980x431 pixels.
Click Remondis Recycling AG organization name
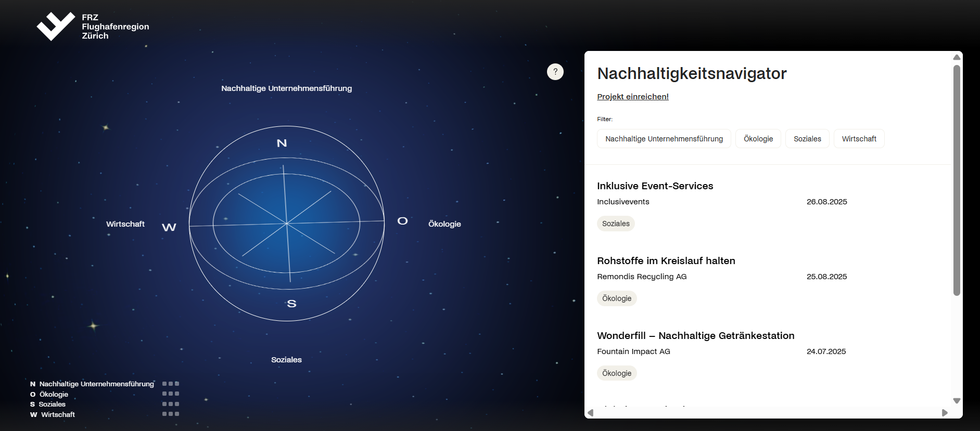coord(642,277)
